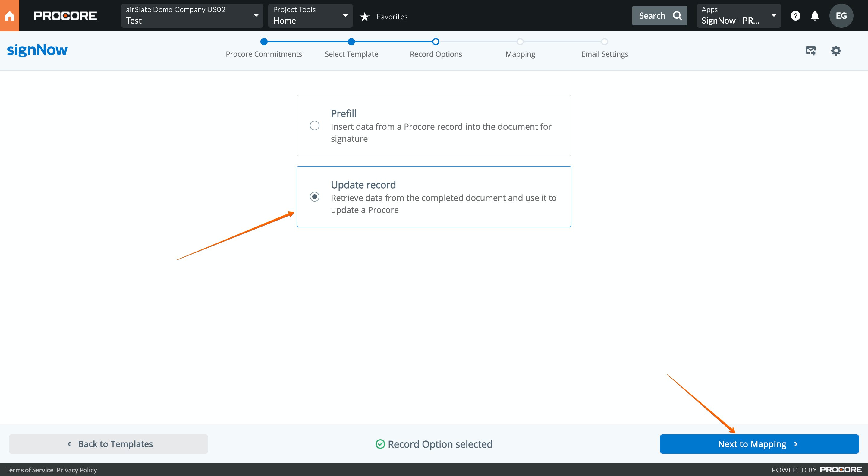Go to the Email Settings step

[605, 54]
